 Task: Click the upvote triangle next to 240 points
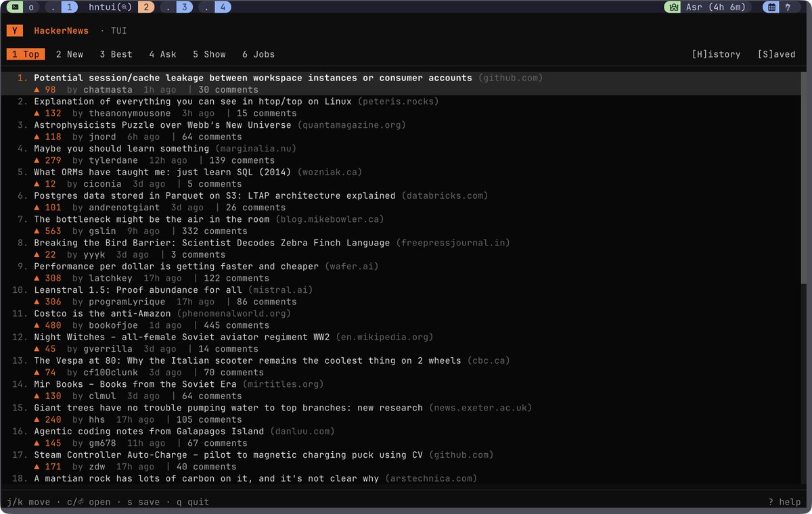point(37,419)
